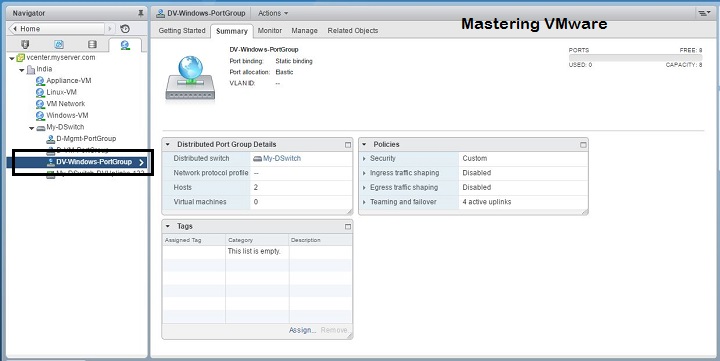Click the large port group summary image
The width and height of the screenshot is (720, 361).
click(x=190, y=78)
